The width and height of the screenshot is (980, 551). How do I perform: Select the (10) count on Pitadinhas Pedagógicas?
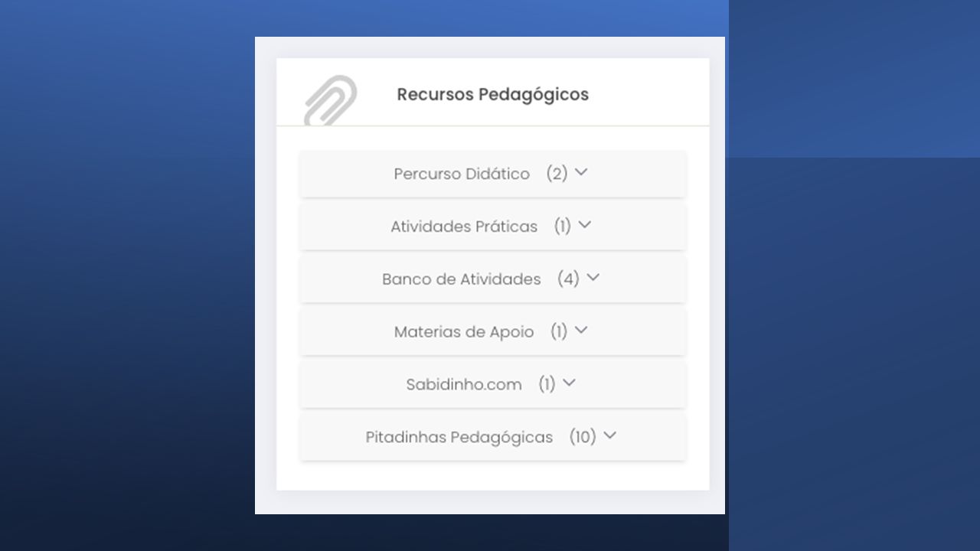tap(583, 437)
